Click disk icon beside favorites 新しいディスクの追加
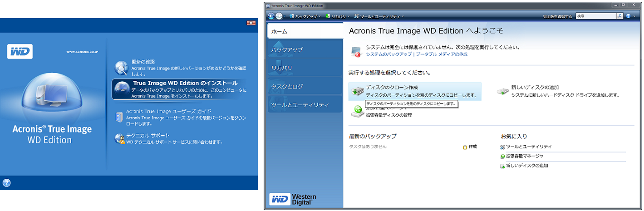This screenshot has height=211, width=644. coord(503,166)
